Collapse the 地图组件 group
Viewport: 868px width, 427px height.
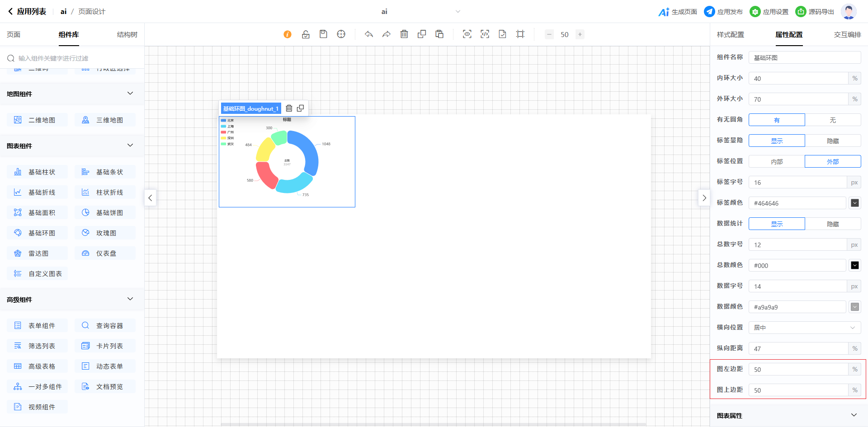(x=130, y=94)
